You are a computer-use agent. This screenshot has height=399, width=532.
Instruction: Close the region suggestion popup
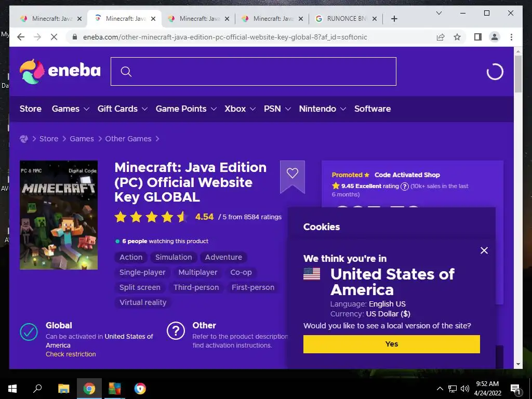pyautogui.click(x=484, y=250)
